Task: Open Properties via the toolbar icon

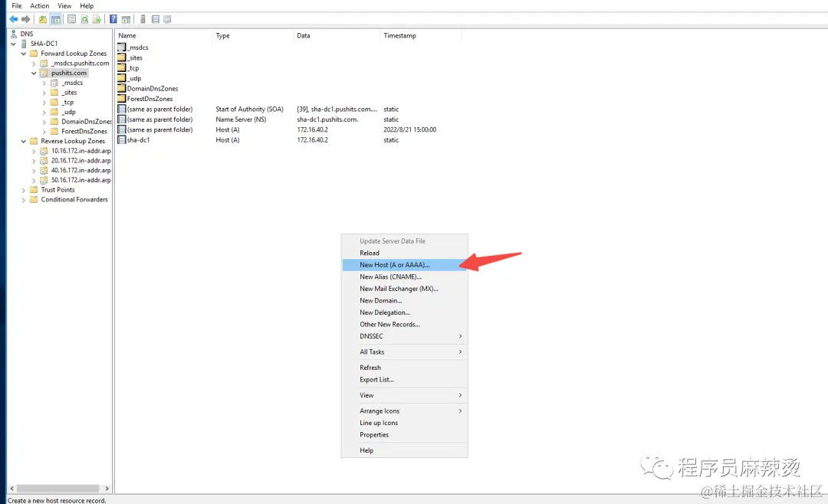Action: pyautogui.click(x=72, y=19)
